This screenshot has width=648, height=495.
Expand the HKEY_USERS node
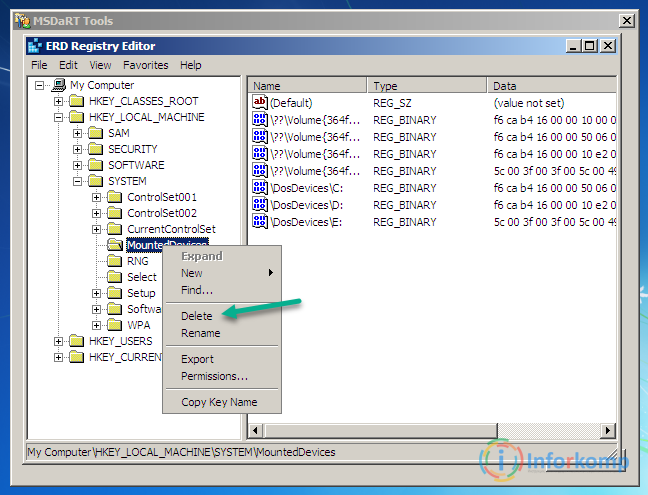tap(58, 341)
